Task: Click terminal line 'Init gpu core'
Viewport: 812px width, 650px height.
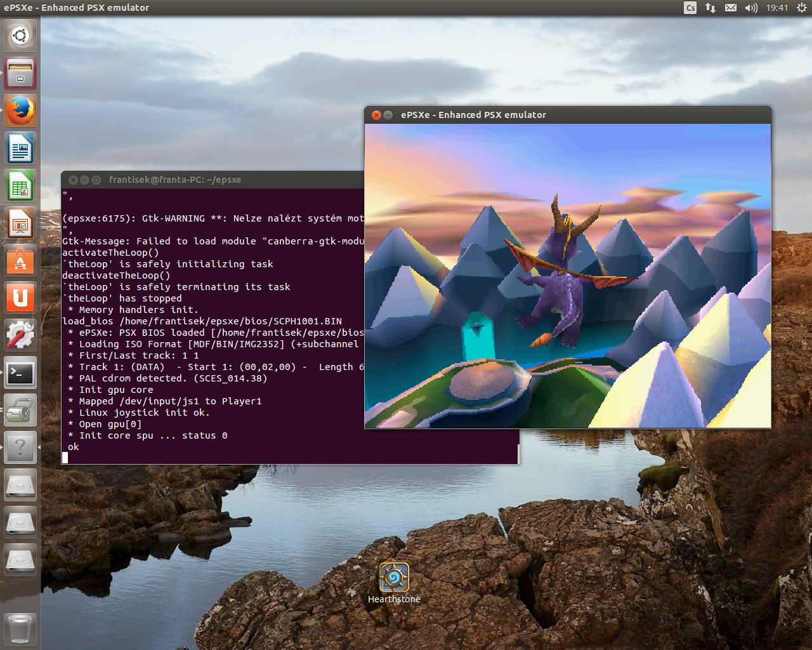Action: 110,390
